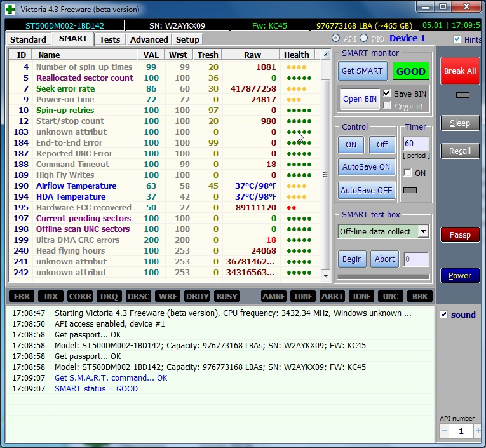Uncheck the Save BIN checkbox
The height and width of the screenshot is (448, 486).
[386, 93]
